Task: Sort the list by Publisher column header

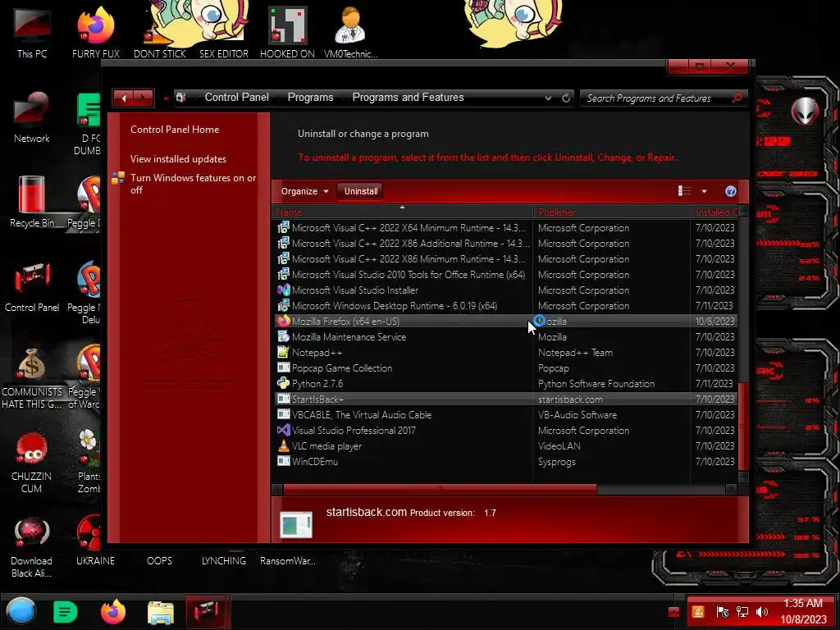Action: [x=612, y=212]
